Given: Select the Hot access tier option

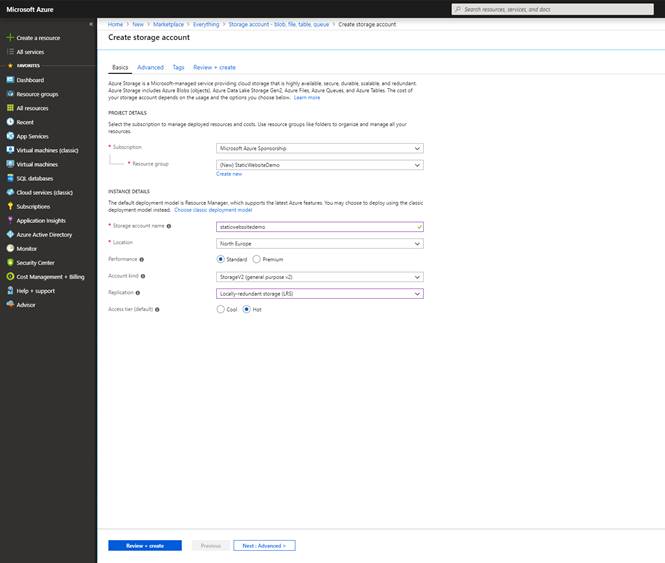Looking at the screenshot, I should pos(246,309).
